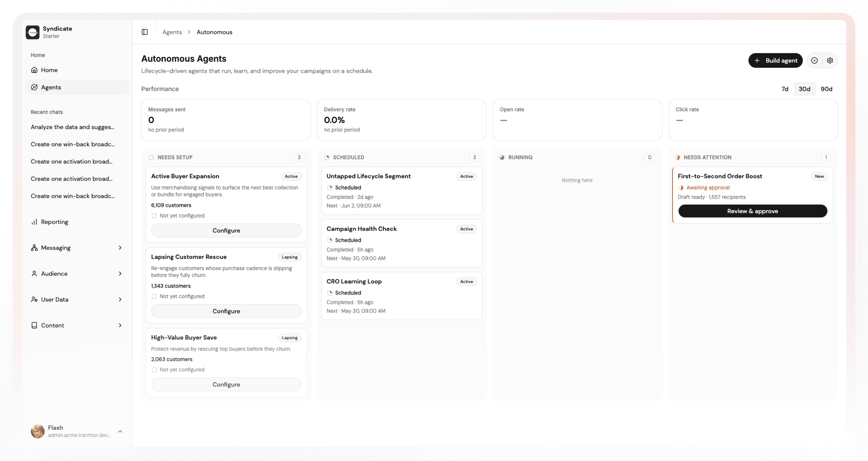Click the Reporting bar chart icon
868x461 pixels.
pos(34,222)
